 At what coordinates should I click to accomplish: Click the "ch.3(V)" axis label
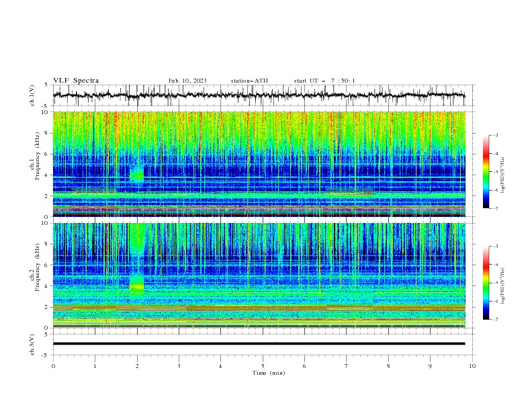(x=32, y=345)
